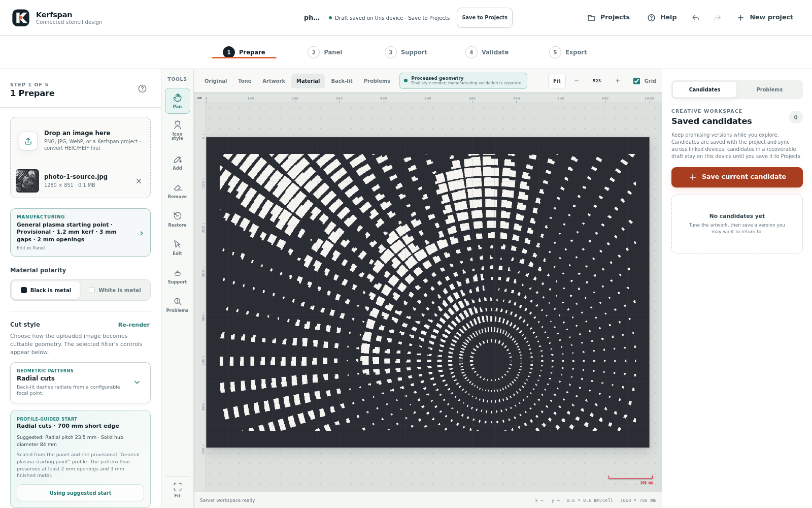
Task: Open the Projects page
Action: (x=608, y=17)
